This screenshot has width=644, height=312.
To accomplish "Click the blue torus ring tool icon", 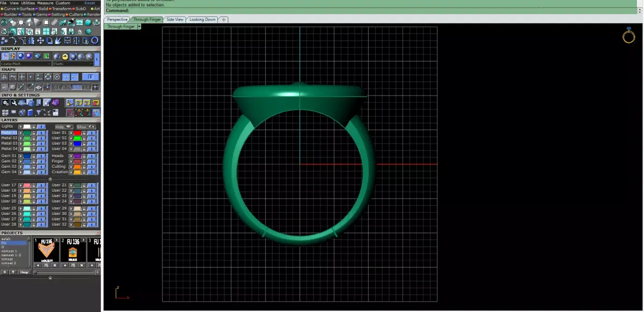I will (95, 40).
